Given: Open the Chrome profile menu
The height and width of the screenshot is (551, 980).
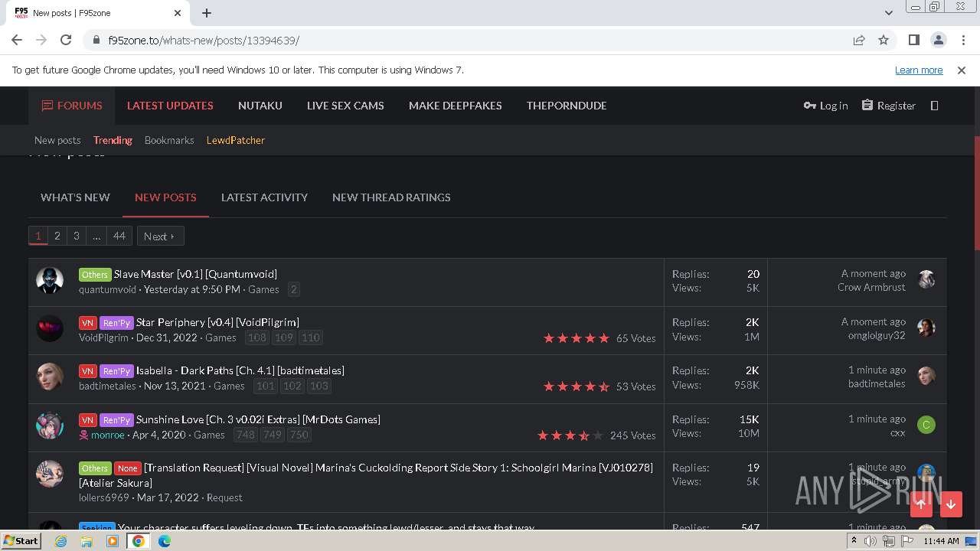Looking at the screenshot, I should click(938, 40).
